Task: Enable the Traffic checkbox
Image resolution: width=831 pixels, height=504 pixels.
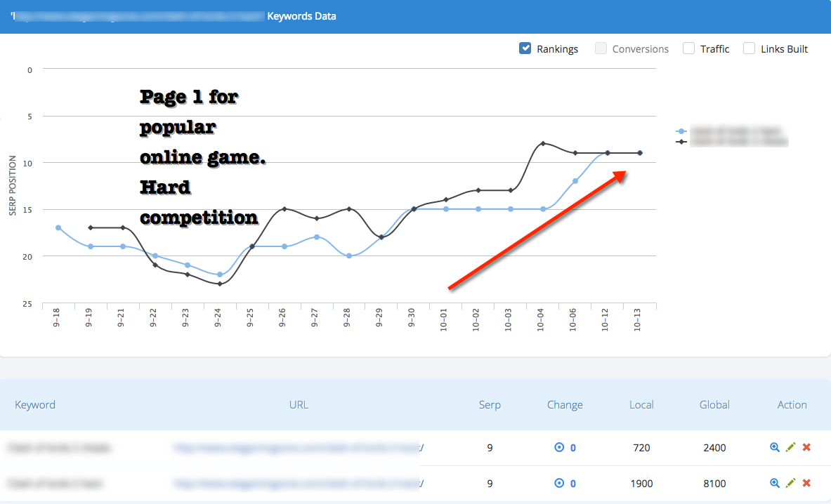Action: 688,48
